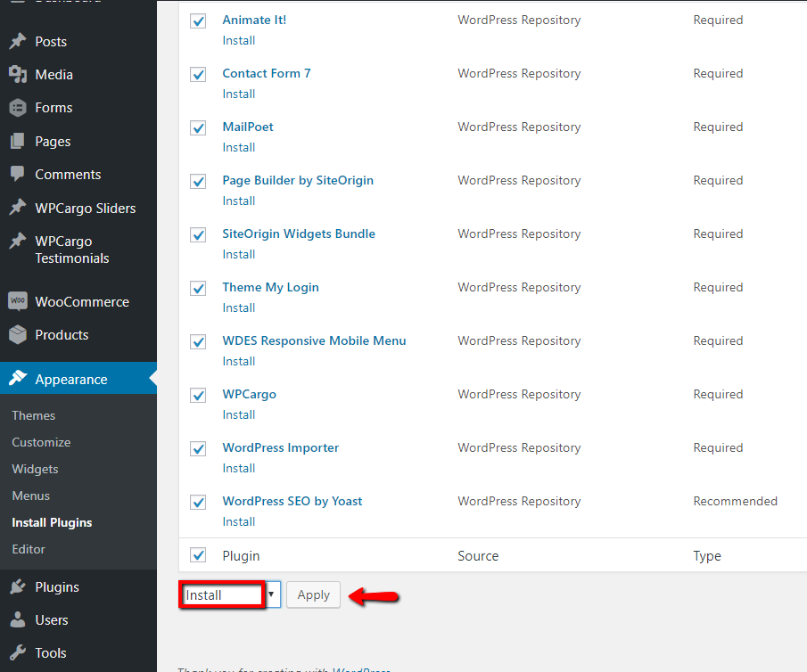Open the Page Builder by SiteOrigin link
The image size is (807, 672).
tap(298, 181)
